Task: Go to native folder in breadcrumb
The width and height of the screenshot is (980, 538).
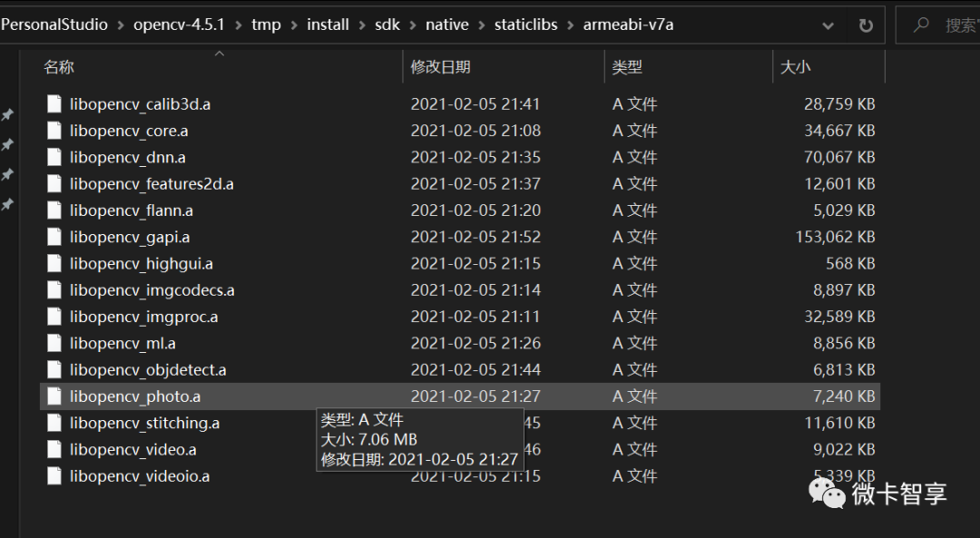Action: (x=446, y=24)
